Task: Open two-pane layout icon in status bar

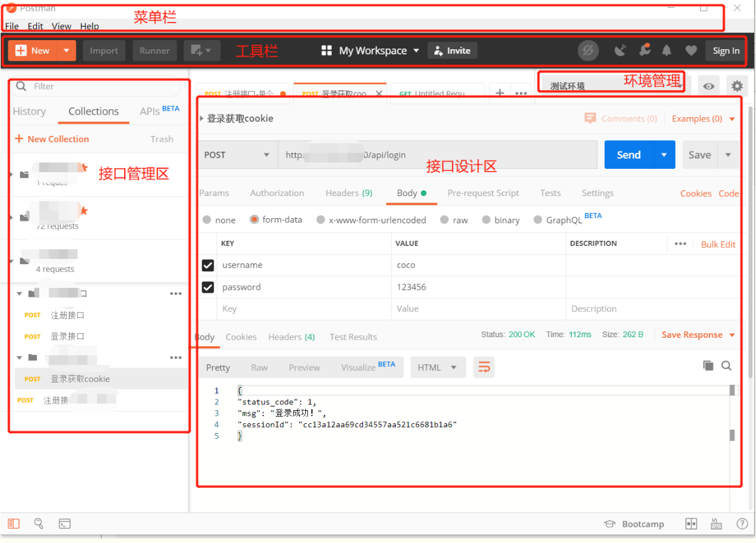Action: [691, 524]
